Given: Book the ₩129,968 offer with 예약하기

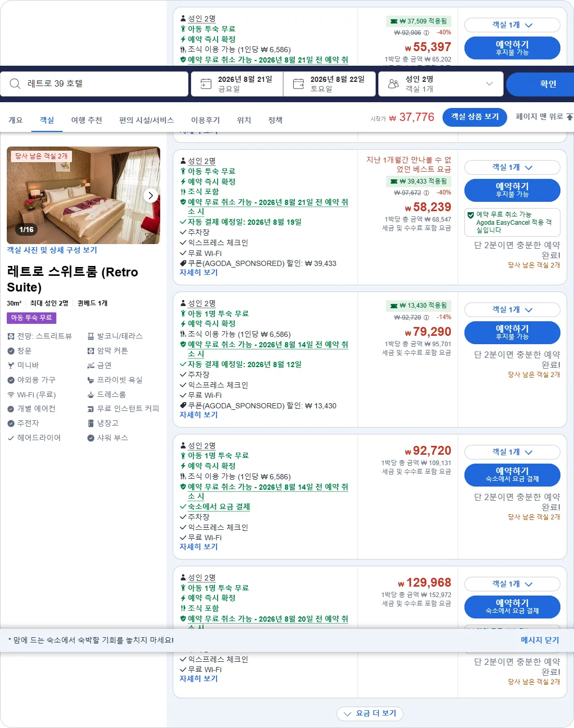Looking at the screenshot, I should click(512, 606).
